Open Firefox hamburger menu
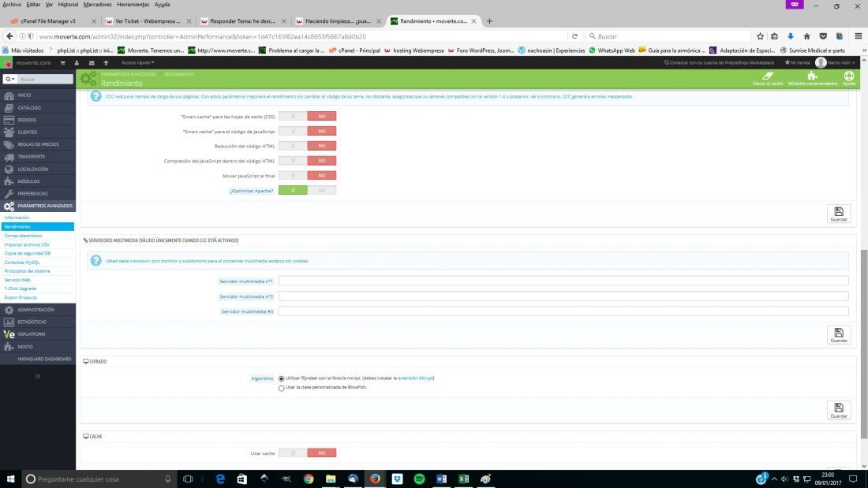Image resolution: width=868 pixels, height=488 pixels. 858,36
